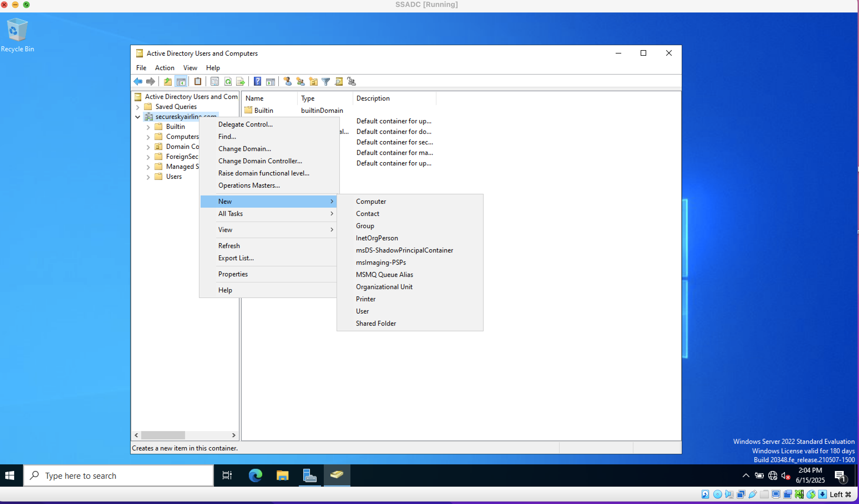Select User in the New submenu

[410, 311]
